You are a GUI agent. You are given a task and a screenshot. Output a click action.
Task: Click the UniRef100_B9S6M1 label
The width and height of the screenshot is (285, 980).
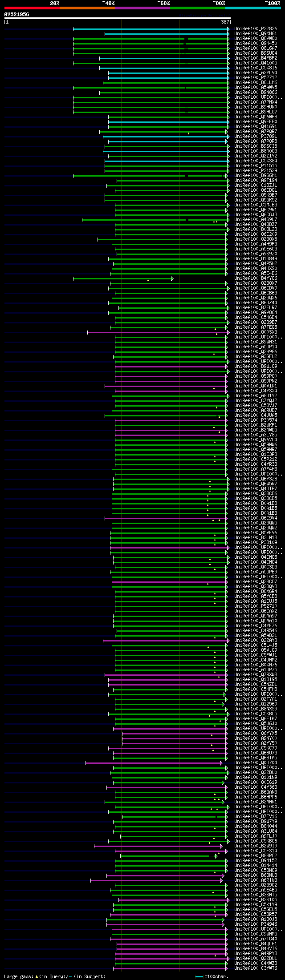point(256,176)
